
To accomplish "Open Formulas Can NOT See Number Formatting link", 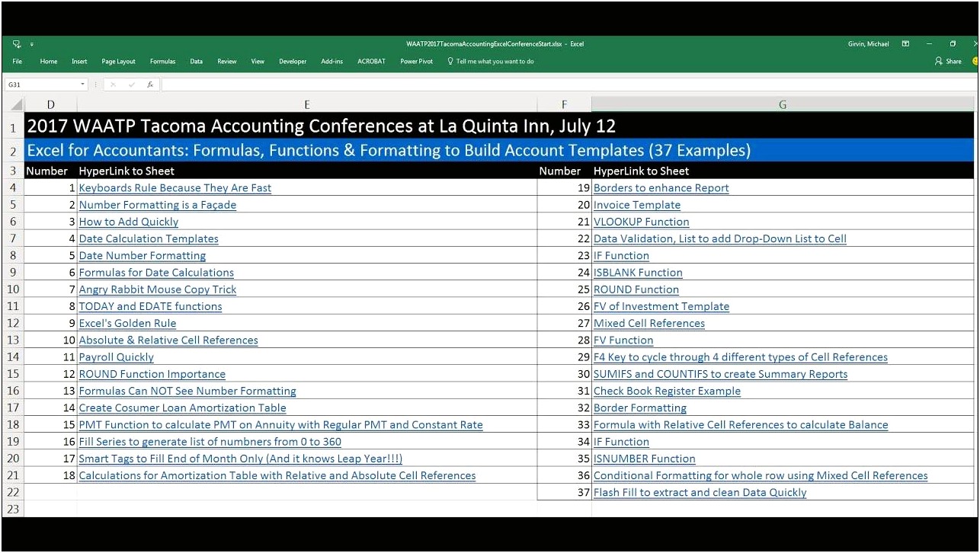I will pos(187,391).
